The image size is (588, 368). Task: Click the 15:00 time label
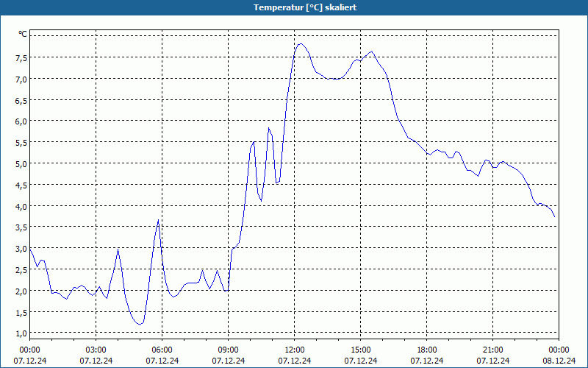(361, 350)
